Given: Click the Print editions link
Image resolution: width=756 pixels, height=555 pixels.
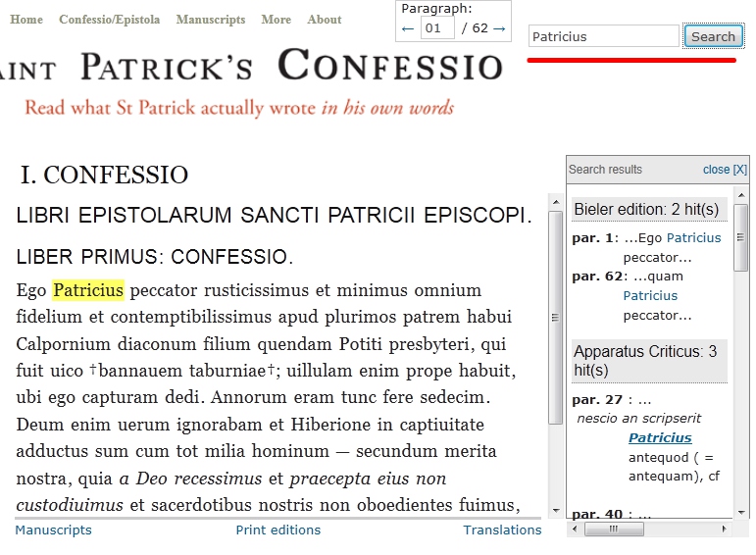Looking at the screenshot, I should tap(278, 530).
